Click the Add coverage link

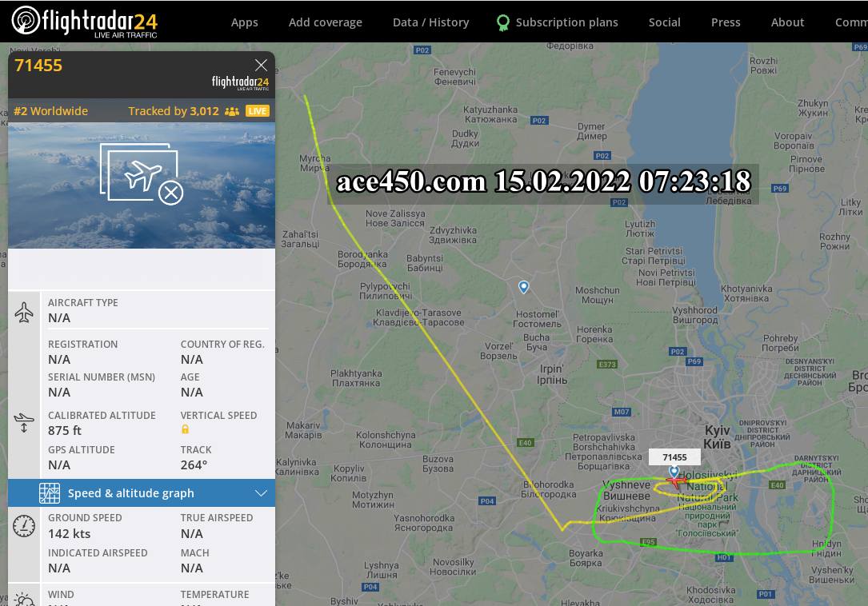(x=325, y=22)
